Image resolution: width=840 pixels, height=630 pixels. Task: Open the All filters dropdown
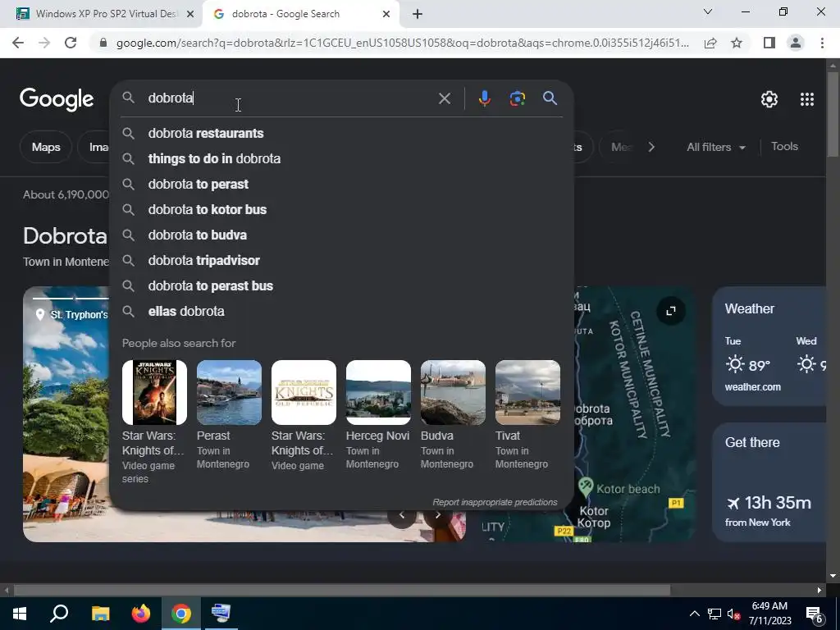click(715, 147)
